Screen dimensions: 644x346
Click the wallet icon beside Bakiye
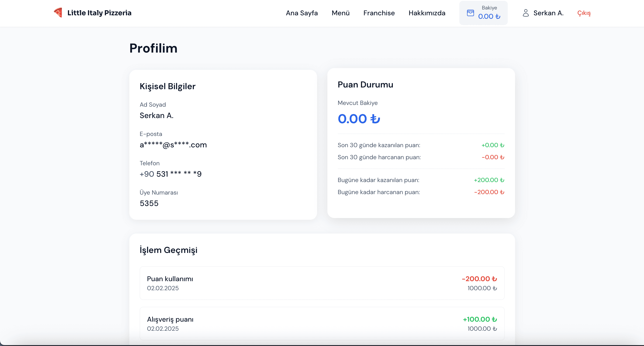[x=470, y=13]
